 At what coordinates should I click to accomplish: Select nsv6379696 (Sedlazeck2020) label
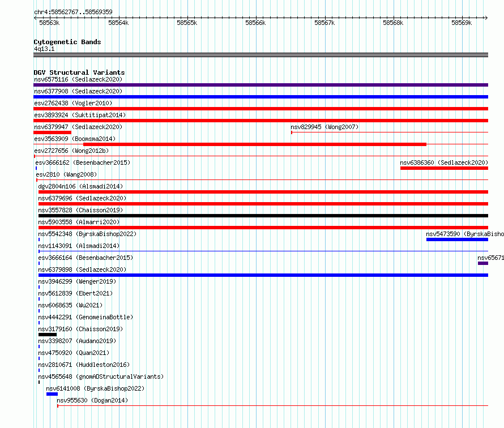click(82, 198)
